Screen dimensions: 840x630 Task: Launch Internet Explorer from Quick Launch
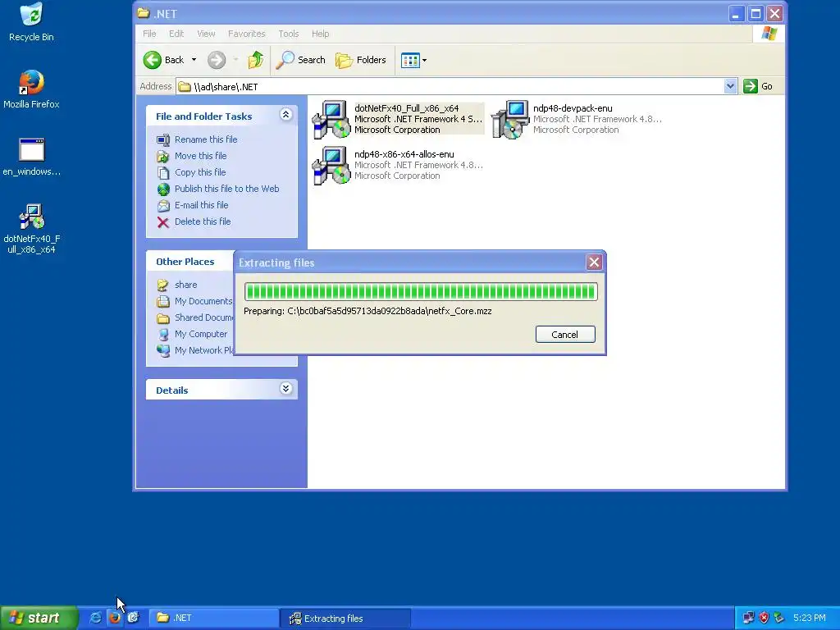click(x=95, y=618)
